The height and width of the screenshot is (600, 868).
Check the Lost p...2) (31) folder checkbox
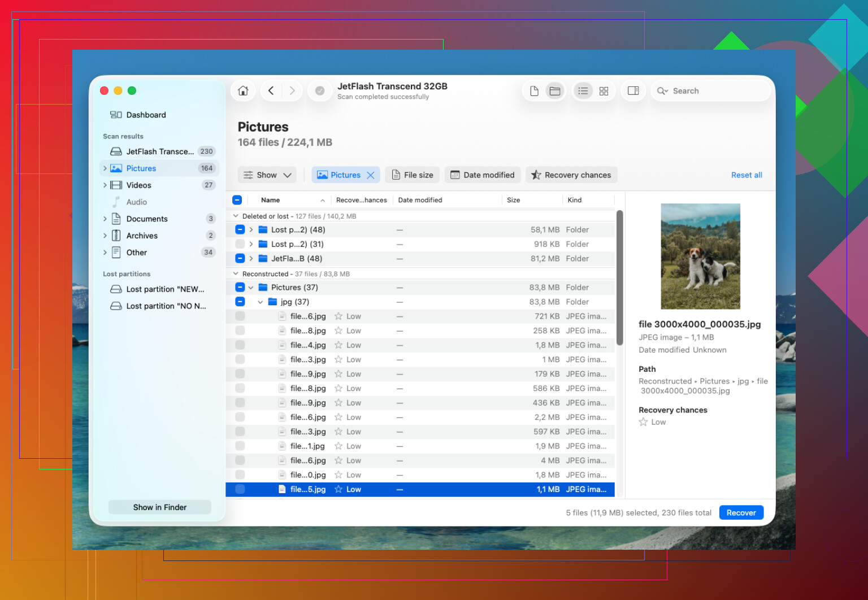pos(240,244)
